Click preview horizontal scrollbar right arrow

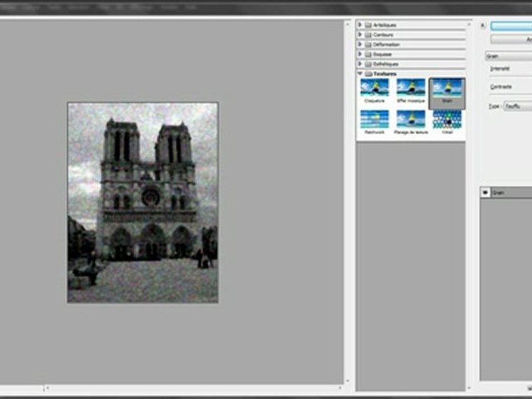[340, 387]
